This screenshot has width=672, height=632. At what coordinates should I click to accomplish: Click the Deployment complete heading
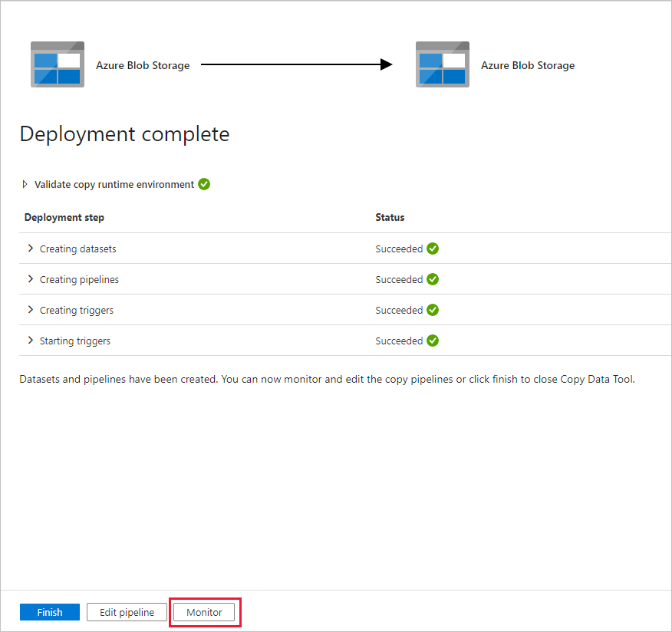pos(124,134)
